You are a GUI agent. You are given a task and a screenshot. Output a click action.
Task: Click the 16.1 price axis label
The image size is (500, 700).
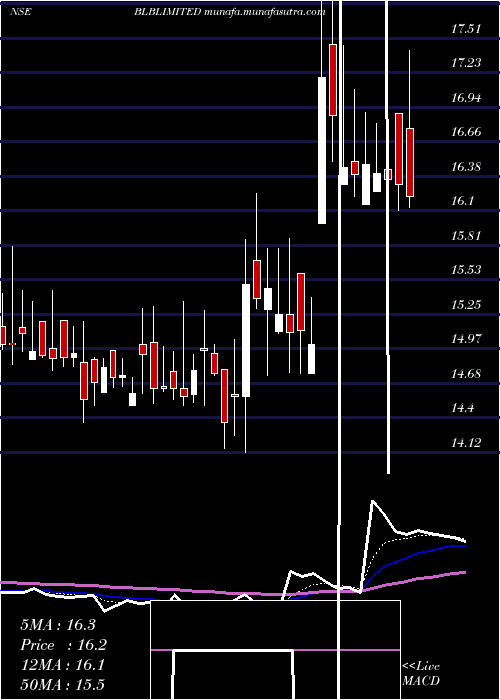(462, 201)
